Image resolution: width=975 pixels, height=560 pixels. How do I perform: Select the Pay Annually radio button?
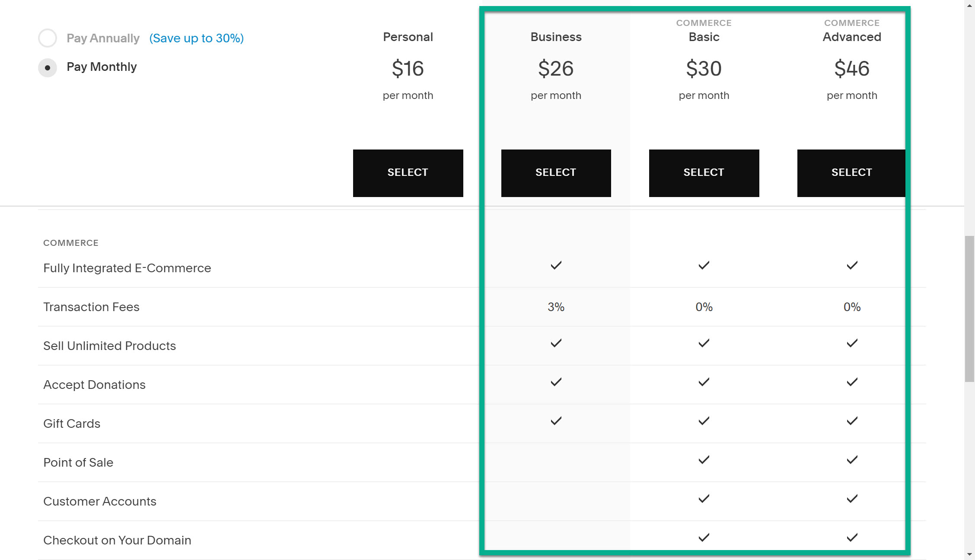(x=48, y=38)
